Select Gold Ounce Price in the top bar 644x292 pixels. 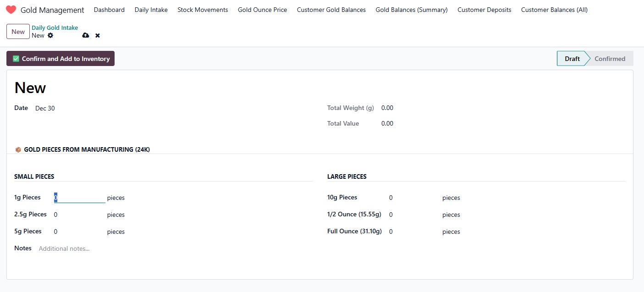[262, 10]
